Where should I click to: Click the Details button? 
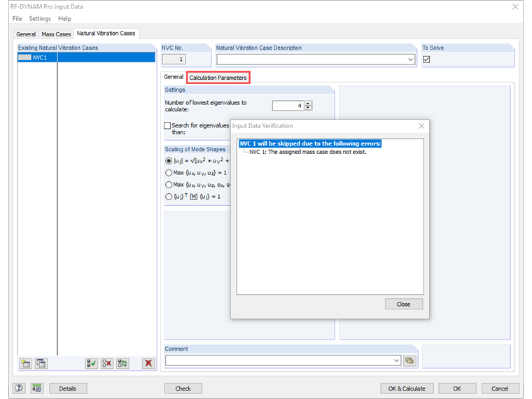68,388
